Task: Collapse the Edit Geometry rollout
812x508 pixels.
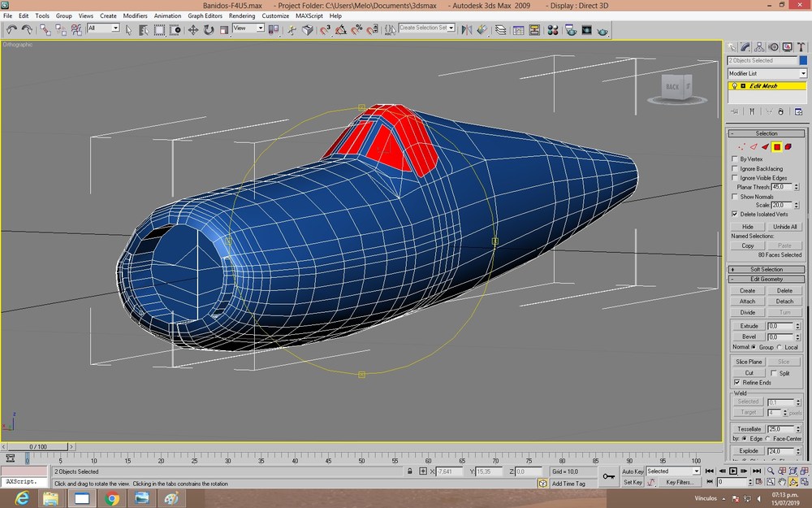Action: [767, 279]
